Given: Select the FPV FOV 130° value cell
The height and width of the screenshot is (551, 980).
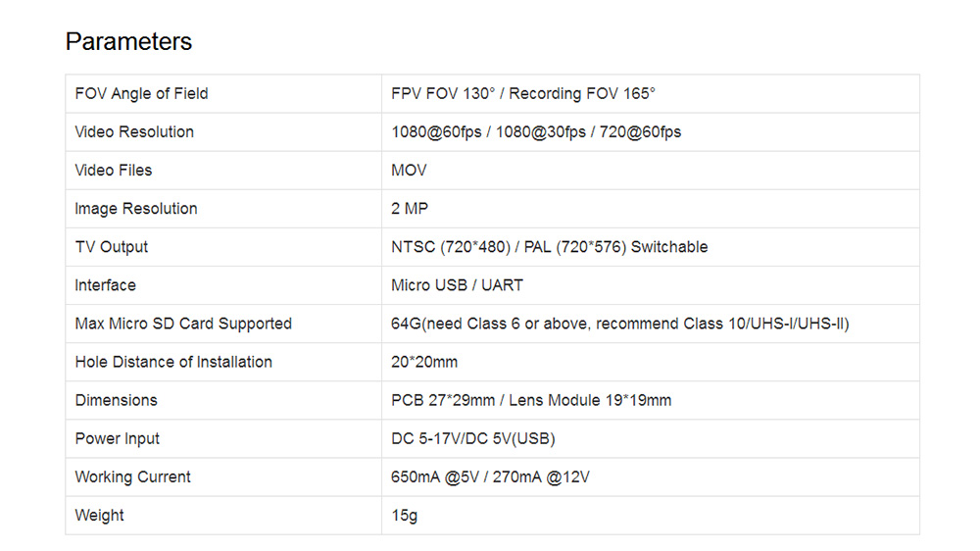Looking at the screenshot, I should (522, 94).
